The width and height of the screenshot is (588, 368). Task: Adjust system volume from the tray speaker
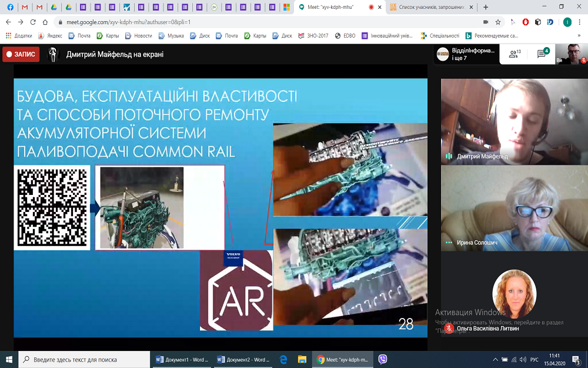tap(522, 359)
